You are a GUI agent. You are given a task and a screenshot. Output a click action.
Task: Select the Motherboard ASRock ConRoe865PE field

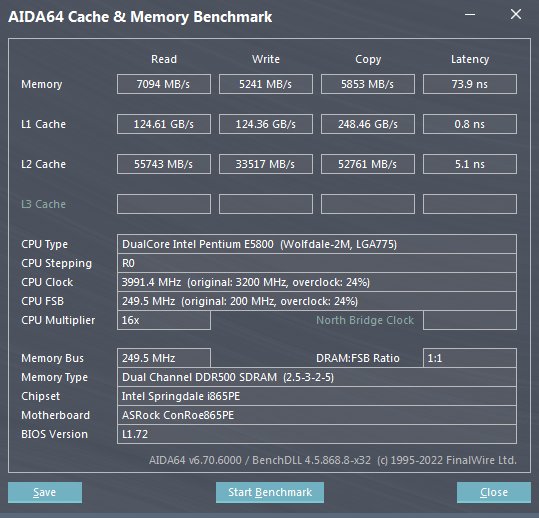(317, 415)
